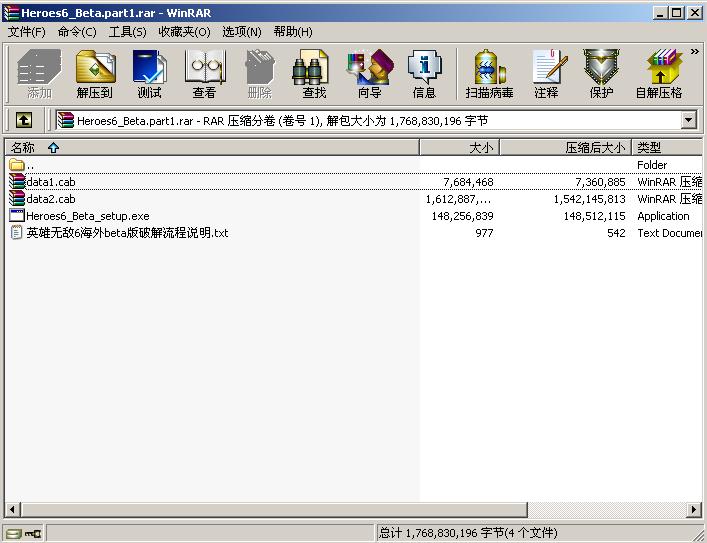This screenshot has height=543, width=707.
Task: Expand the archive path dropdown arrow
Action: [x=688, y=121]
